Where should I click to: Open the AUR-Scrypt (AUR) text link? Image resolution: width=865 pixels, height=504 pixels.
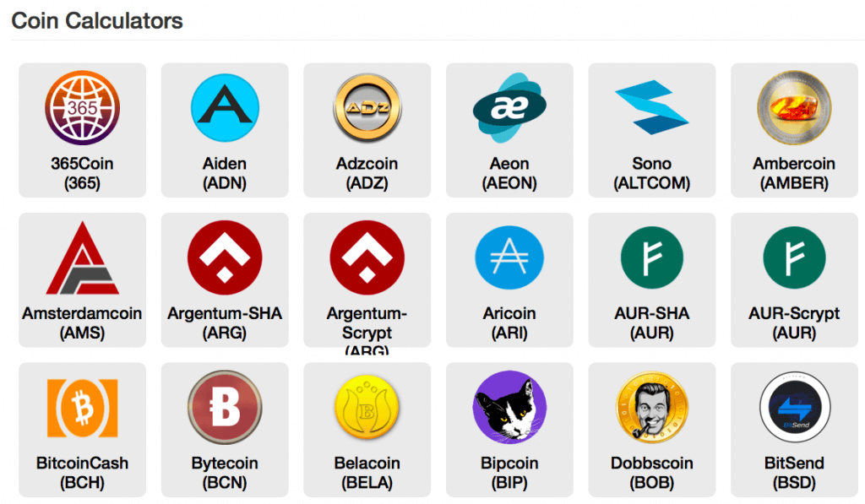coord(794,322)
